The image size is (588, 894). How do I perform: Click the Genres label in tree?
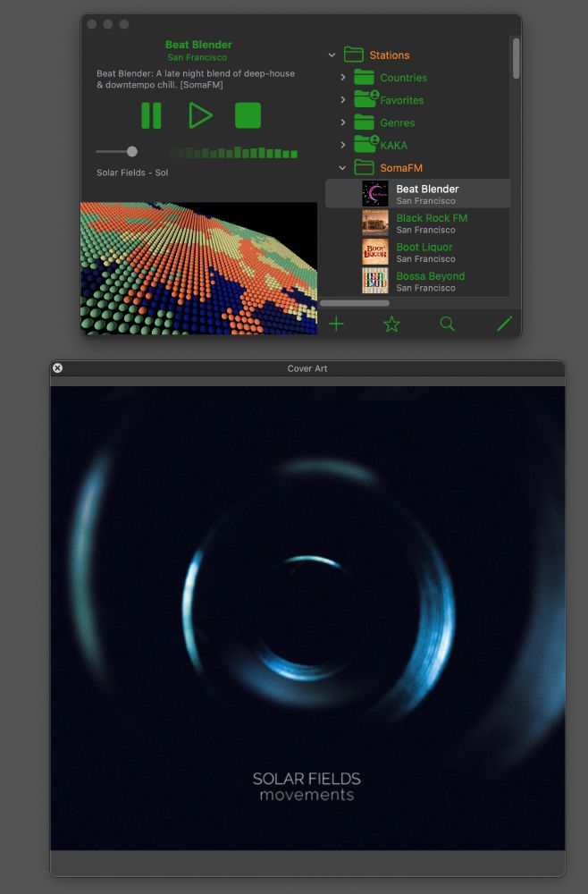[397, 122]
